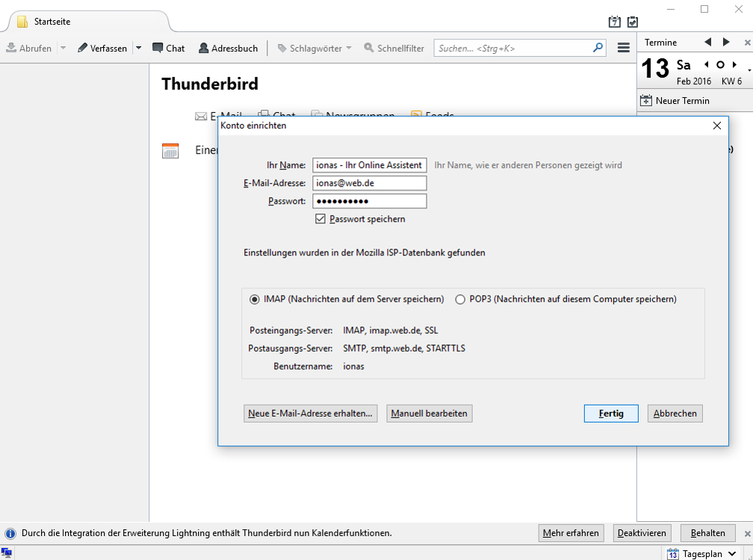Viewport: 753px width, 560px height.
Task: Go to previous day arrow
Action: [x=707, y=64]
